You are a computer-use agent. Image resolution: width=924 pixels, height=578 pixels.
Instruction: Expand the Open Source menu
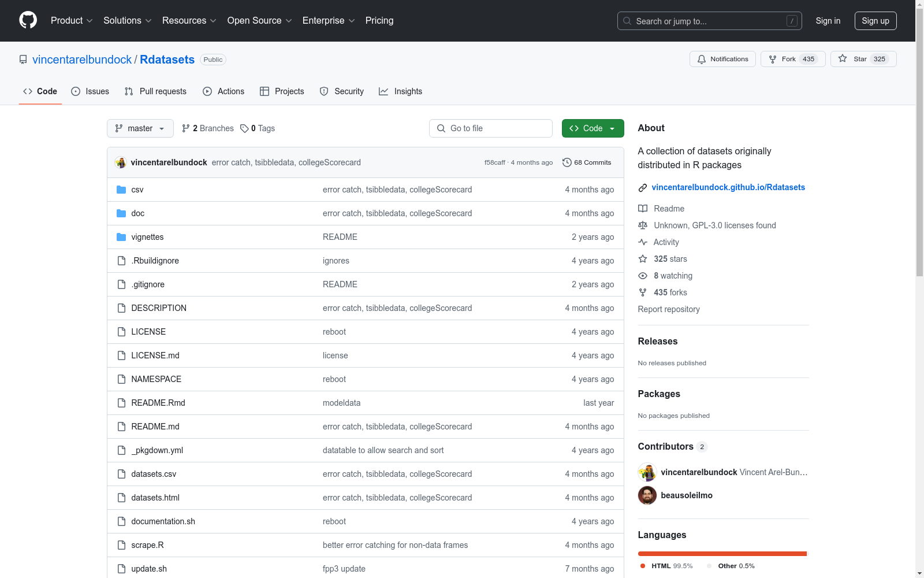pos(260,20)
